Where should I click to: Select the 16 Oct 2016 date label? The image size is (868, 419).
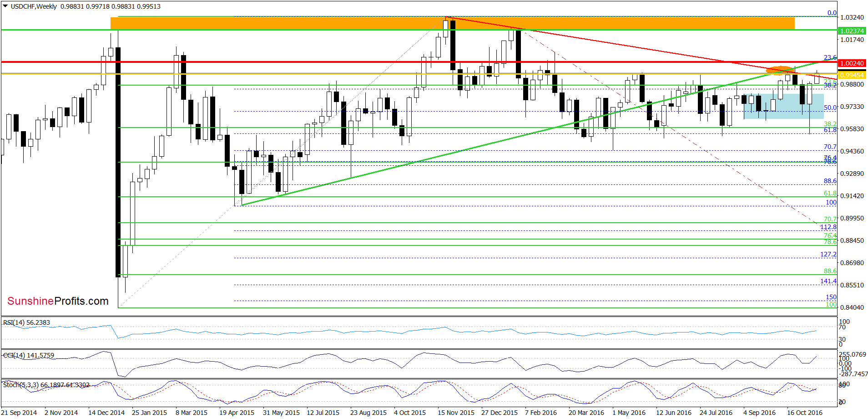(x=805, y=413)
